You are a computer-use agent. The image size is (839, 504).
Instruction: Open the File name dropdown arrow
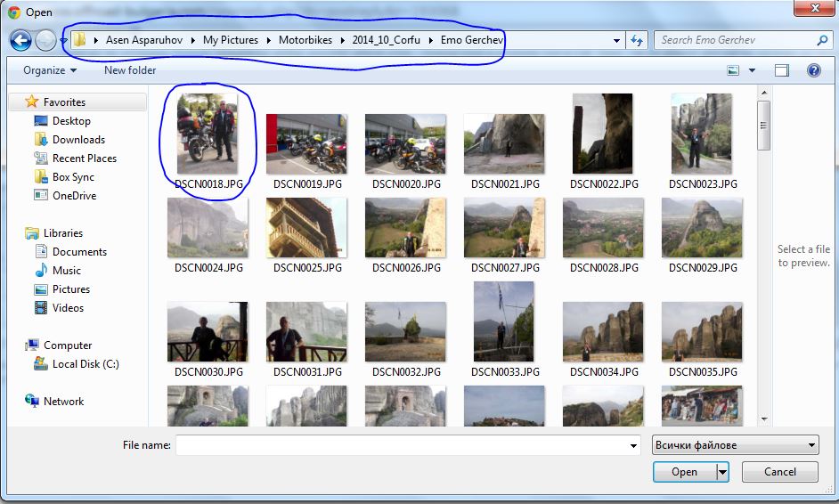(633, 445)
